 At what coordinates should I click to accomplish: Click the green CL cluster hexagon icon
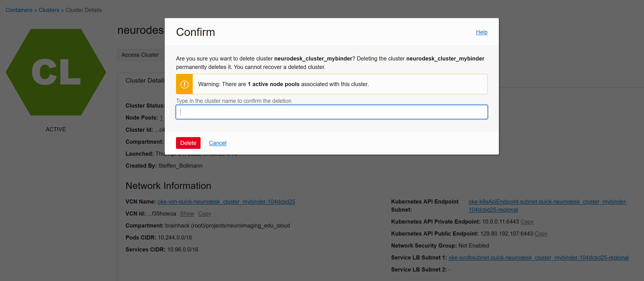coord(56,72)
